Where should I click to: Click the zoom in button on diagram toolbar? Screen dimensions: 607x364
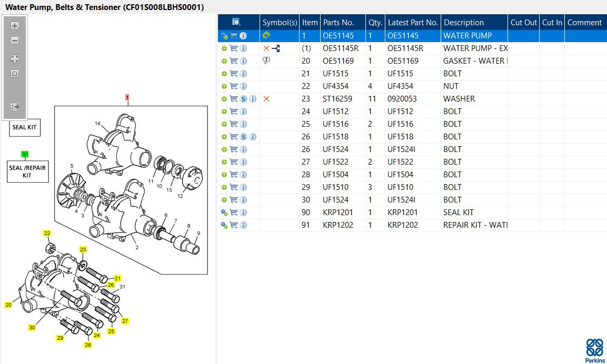pyautogui.click(x=15, y=25)
